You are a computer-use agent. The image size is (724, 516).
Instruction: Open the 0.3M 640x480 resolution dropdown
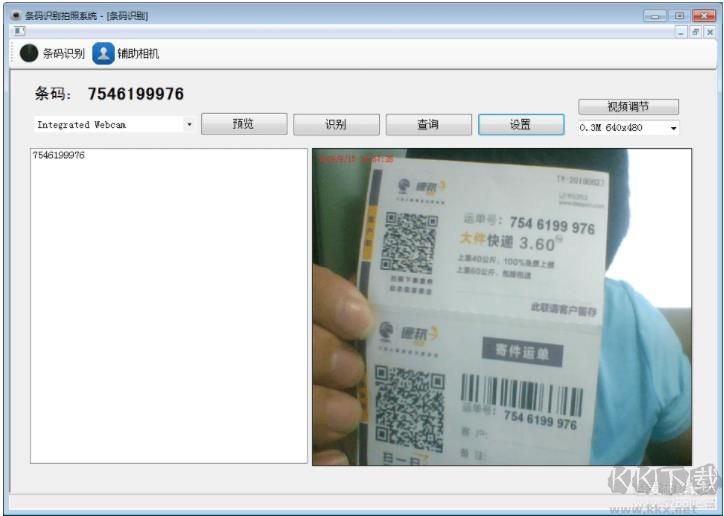(673, 128)
